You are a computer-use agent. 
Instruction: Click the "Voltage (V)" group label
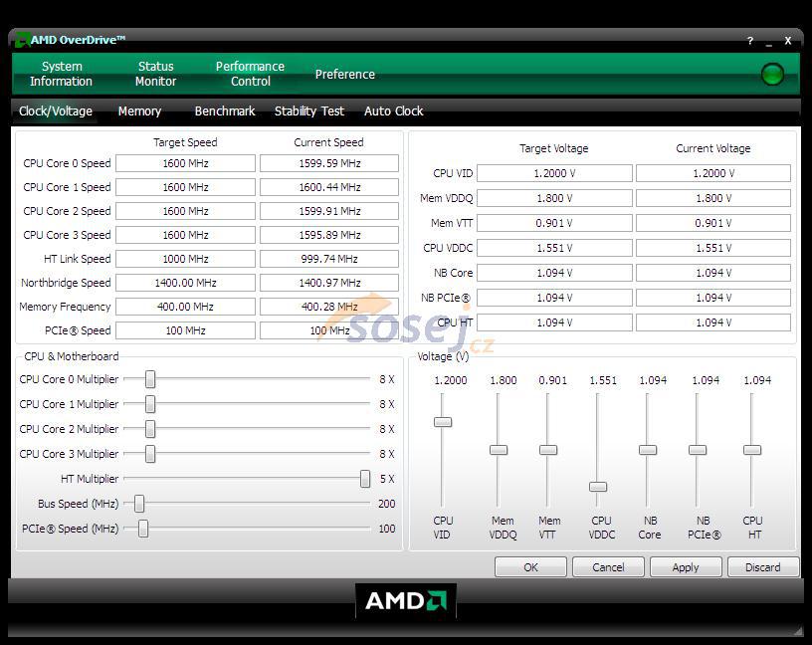pyautogui.click(x=443, y=356)
